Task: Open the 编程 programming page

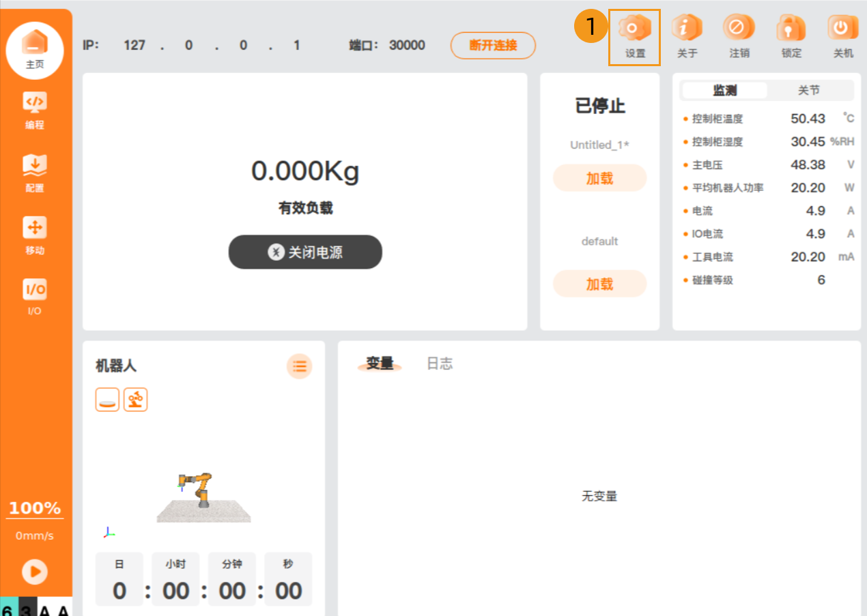Action: click(35, 111)
